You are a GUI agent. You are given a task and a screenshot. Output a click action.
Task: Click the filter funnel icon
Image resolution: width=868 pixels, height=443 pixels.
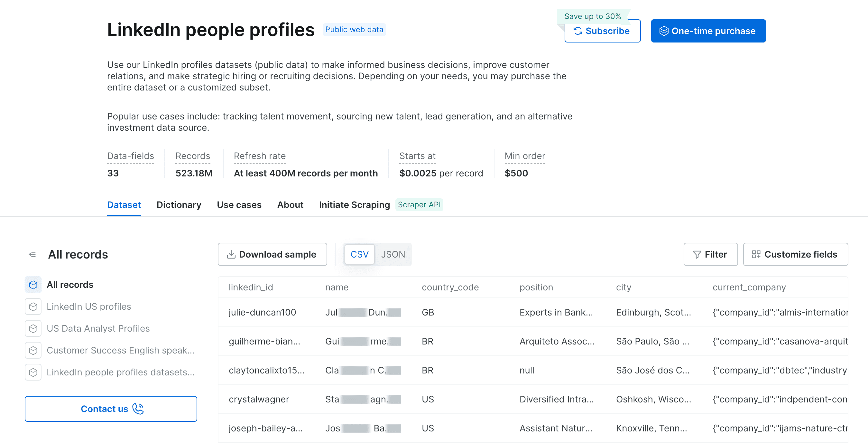click(x=697, y=254)
